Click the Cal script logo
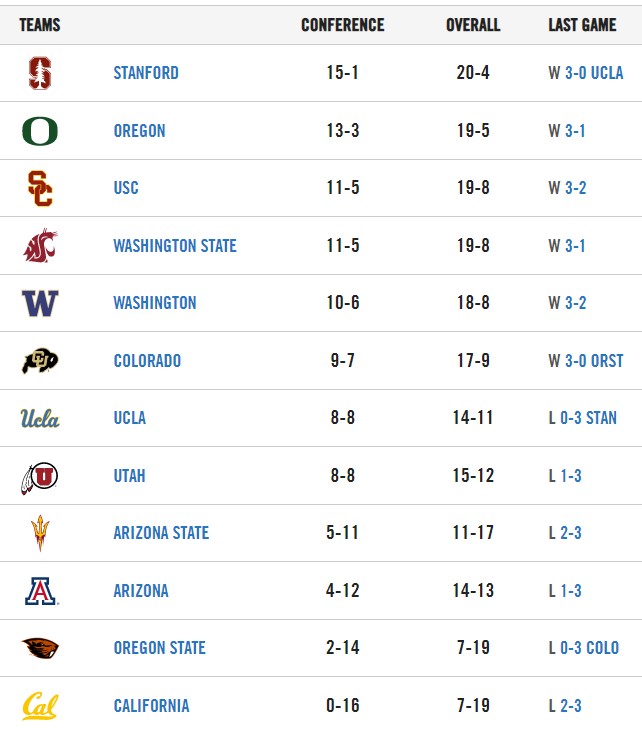642x729 pixels. click(40, 706)
